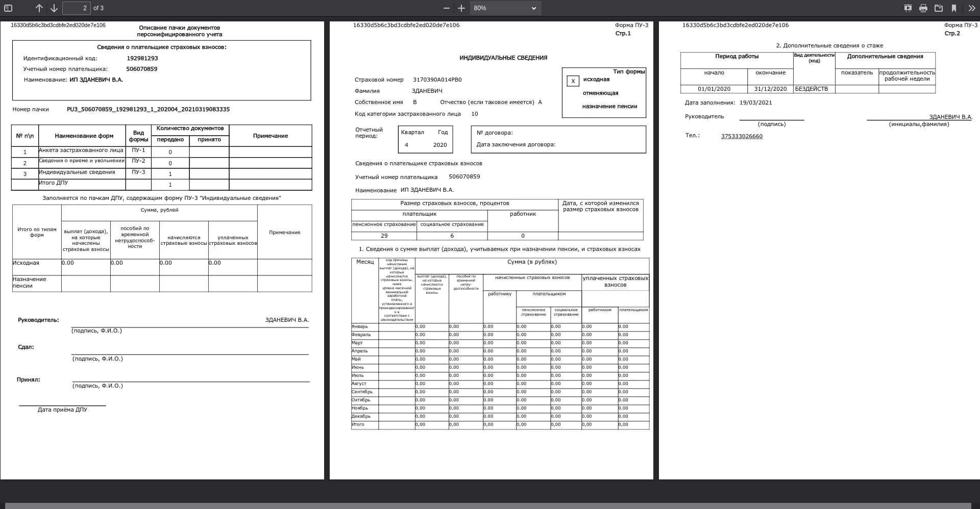Screen dimensions: 980x509
Task: Select insurance number 3170390A014PB0
Action: pos(437,80)
